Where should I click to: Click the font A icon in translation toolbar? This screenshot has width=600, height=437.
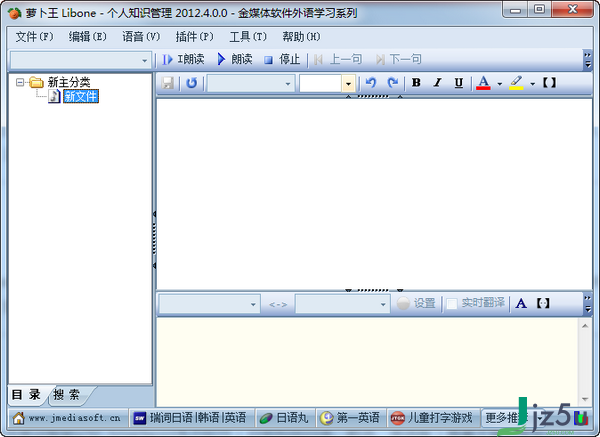click(x=521, y=303)
